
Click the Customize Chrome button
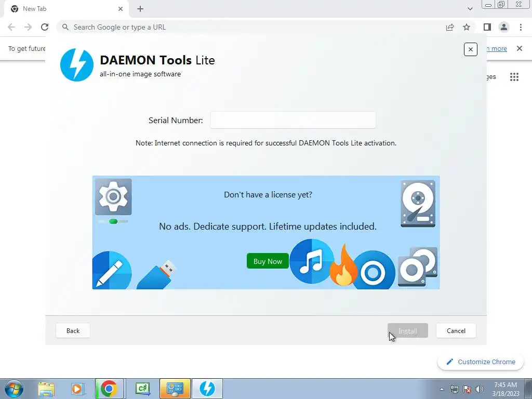(x=481, y=362)
